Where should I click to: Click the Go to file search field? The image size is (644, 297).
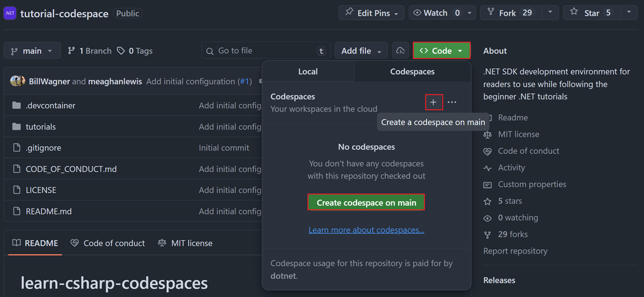click(265, 50)
